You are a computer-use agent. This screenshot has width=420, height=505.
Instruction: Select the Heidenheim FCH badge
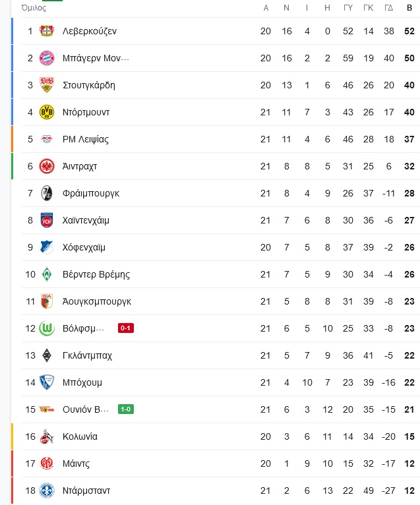47,220
